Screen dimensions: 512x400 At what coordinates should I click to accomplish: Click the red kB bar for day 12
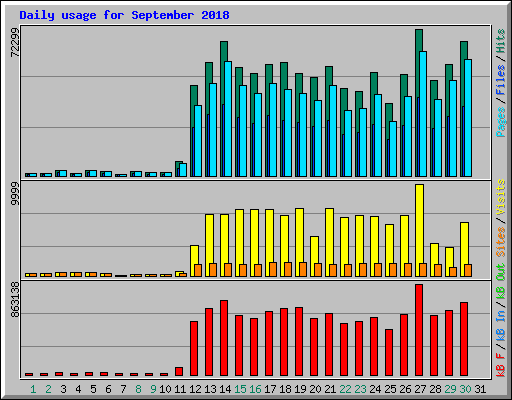[x=194, y=349]
